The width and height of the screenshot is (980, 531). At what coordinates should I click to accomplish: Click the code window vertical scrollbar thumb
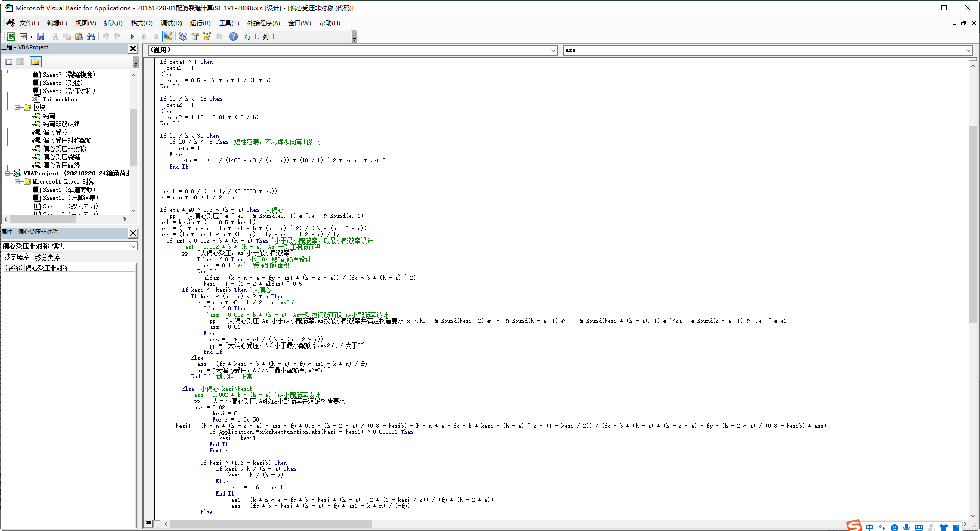[973, 224]
